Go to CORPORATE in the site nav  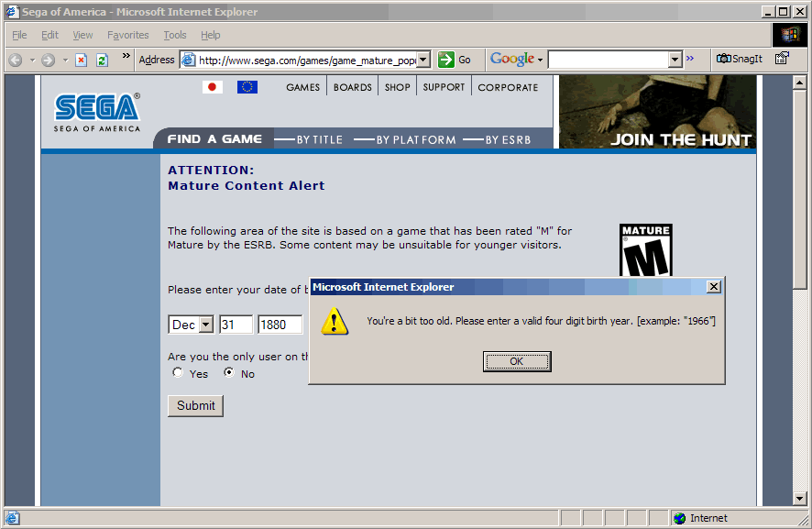tap(508, 88)
